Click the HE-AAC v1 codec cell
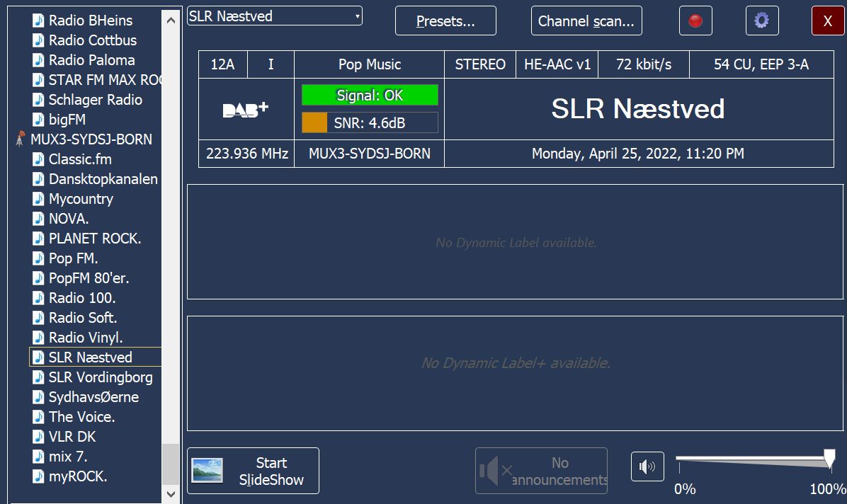 coord(557,64)
